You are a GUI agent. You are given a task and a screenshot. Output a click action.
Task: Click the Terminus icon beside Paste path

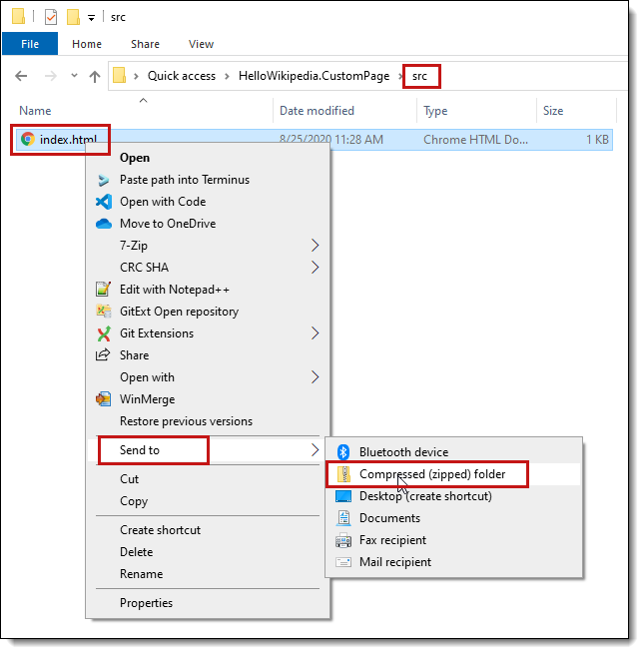(104, 180)
